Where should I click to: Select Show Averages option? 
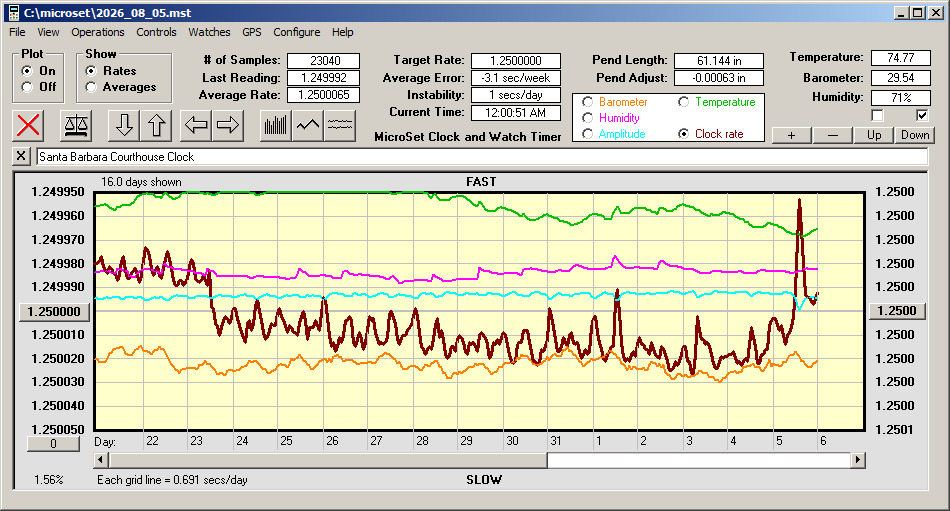pos(91,87)
